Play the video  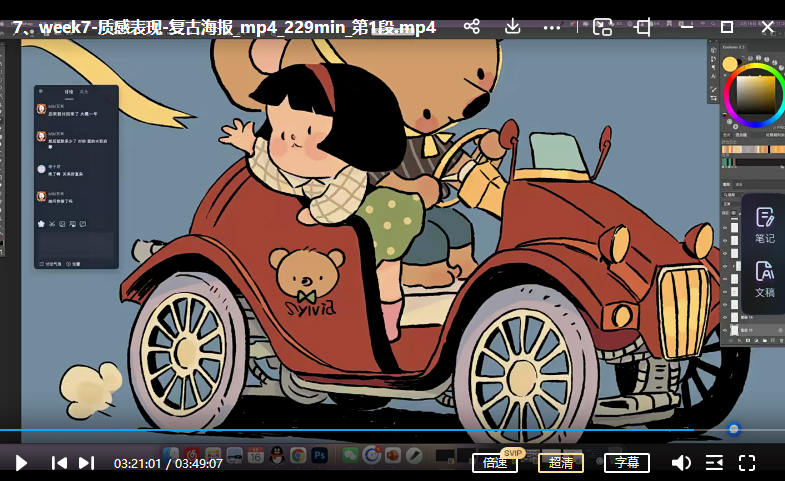(21, 463)
